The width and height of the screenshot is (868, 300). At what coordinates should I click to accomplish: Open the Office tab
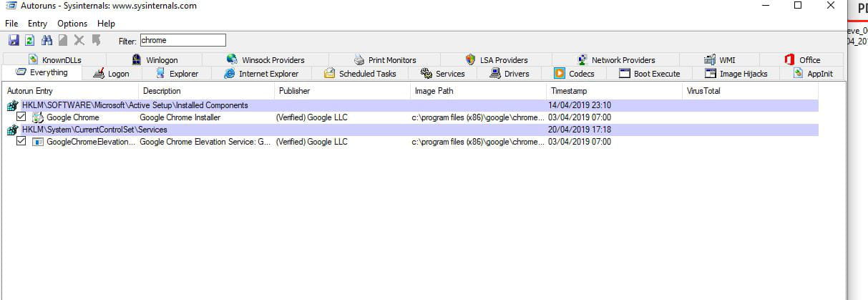(801, 60)
